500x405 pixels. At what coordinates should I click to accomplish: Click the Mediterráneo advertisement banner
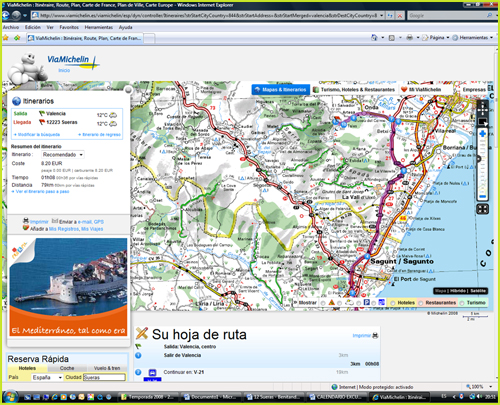click(x=68, y=286)
